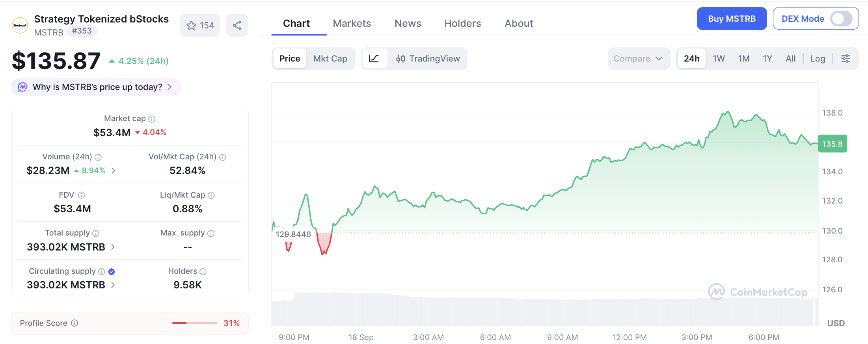
Task: Expand the Volume (24h) details chevron
Action: 114,170
